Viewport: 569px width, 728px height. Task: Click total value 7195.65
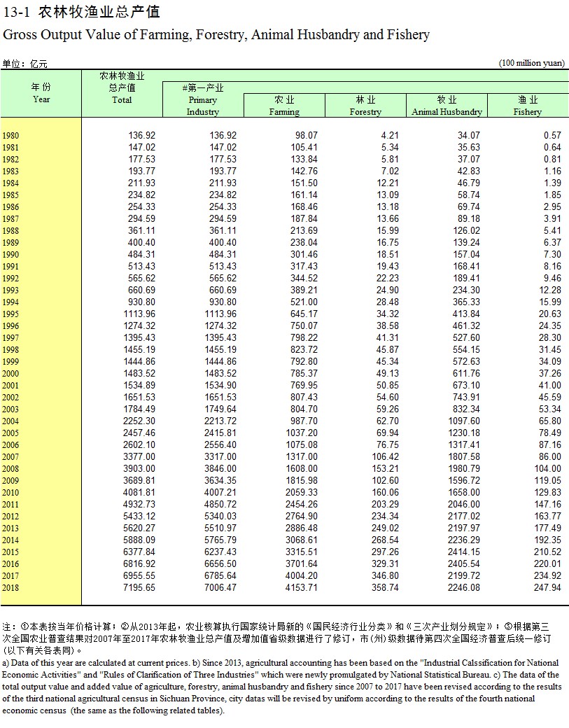[139, 587]
